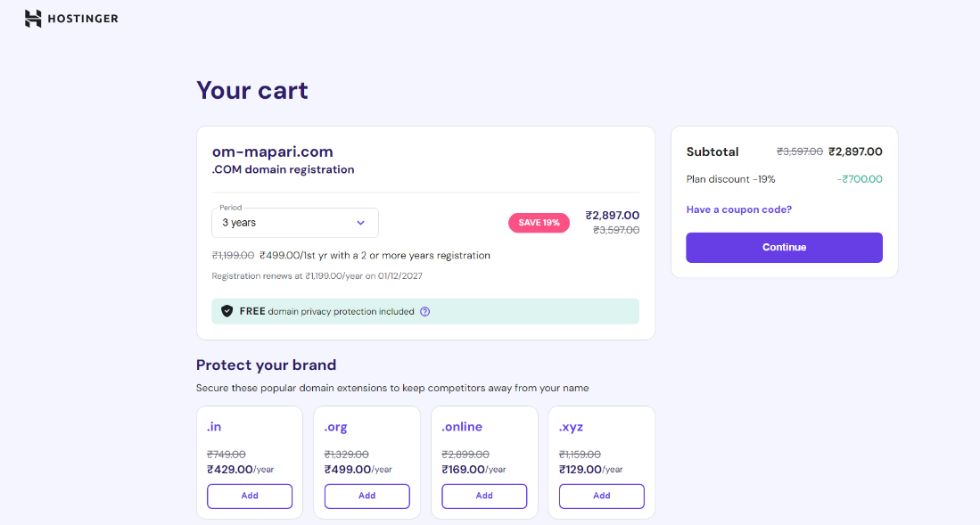980x525 pixels.
Task: Open the Period dropdown showing 3 years
Action: click(x=294, y=222)
